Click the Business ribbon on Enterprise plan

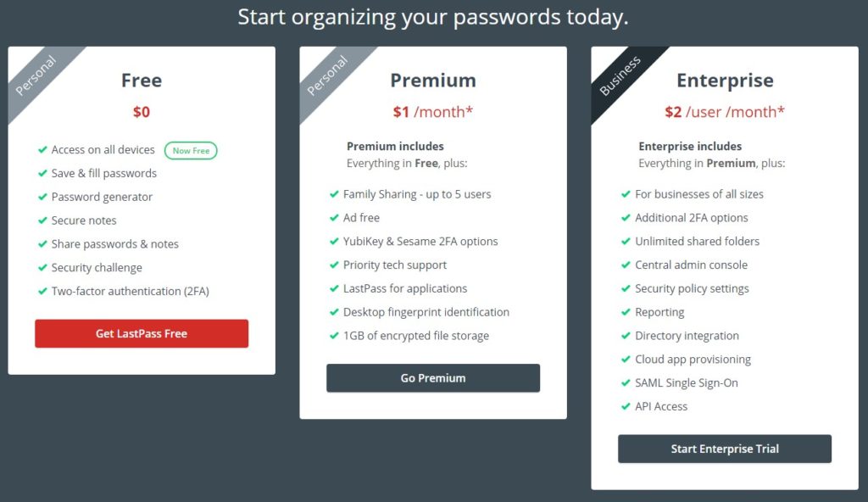coord(620,75)
